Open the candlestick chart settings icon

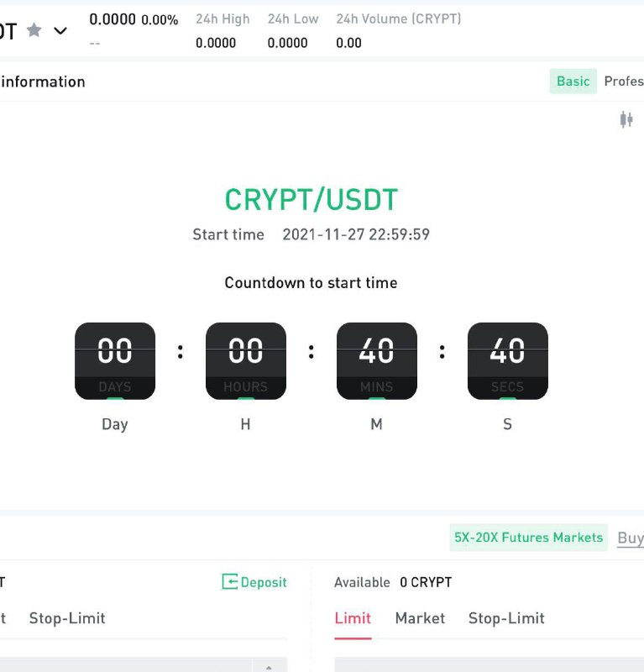point(626,119)
